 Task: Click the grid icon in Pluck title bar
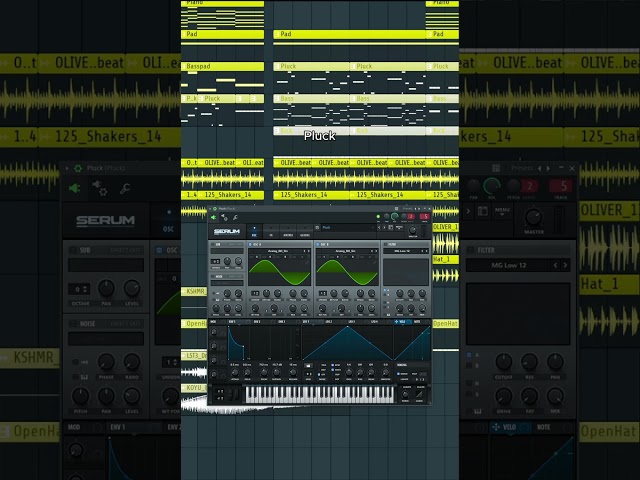click(x=396, y=209)
